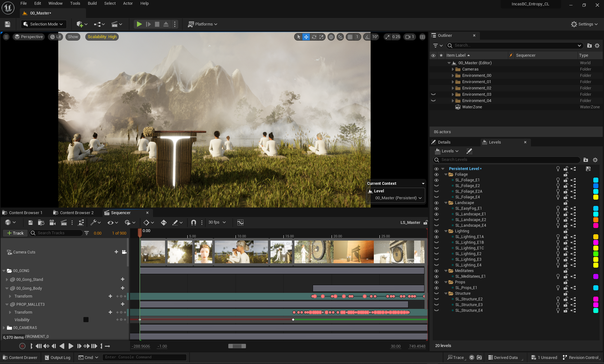Click the cyan color swatch for SL_Foliage_E1
This screenshot has height=364, width=604.
pos(596,180)
